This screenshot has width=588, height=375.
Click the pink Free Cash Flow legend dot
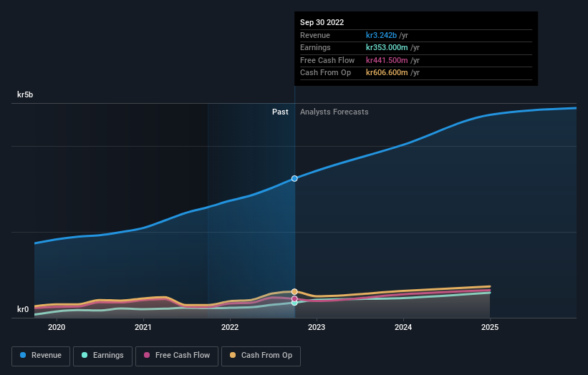coord(147,355)
